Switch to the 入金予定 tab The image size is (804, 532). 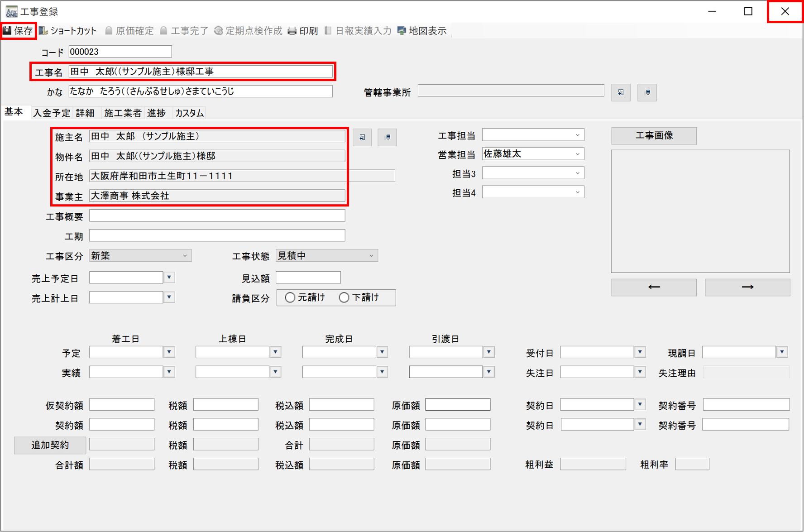click(x=52, y=113)
